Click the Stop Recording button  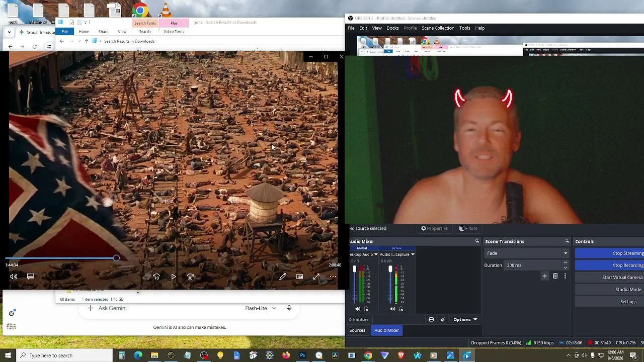[x=610, y=265]
